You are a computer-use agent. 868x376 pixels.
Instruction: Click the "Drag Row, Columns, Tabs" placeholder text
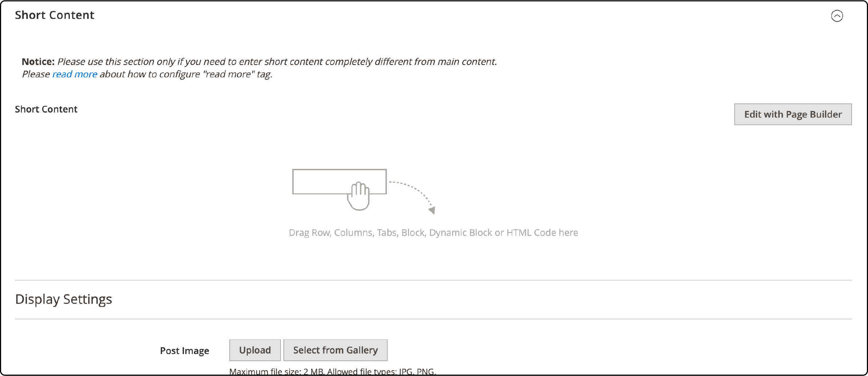click(x=433, y=233)
